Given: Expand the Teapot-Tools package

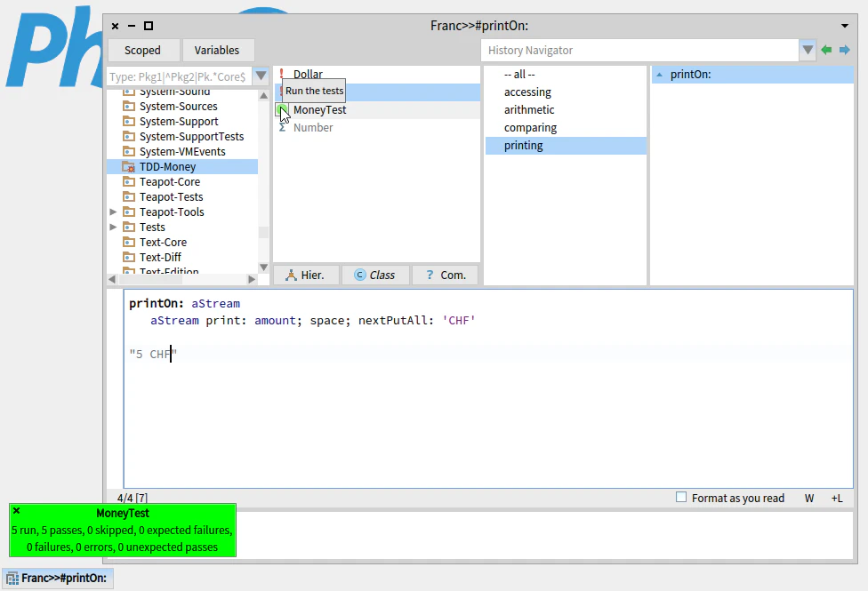Looking at the screenshot, I should [x=113, y=212].
